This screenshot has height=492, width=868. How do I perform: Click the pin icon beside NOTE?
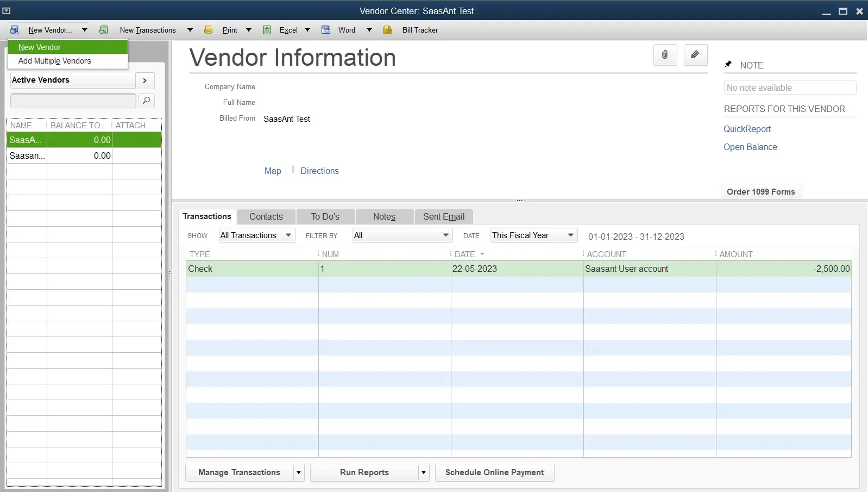(728, 65)
